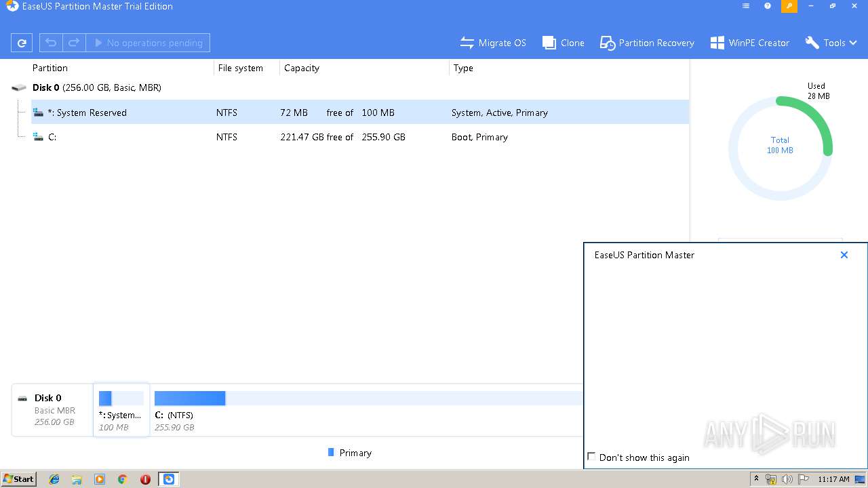
Task: Click the volume speaker tray icon
Action: point(787,479)
